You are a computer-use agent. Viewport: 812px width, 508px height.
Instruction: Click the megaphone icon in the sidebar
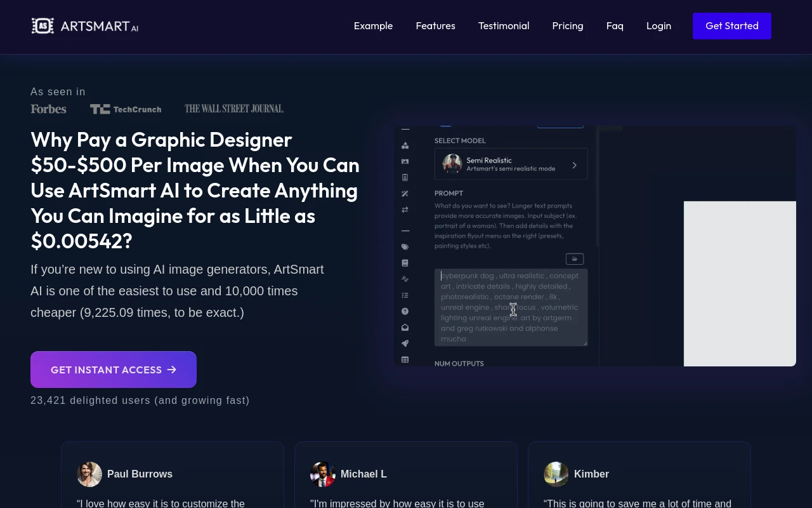[x=405, y=343]
